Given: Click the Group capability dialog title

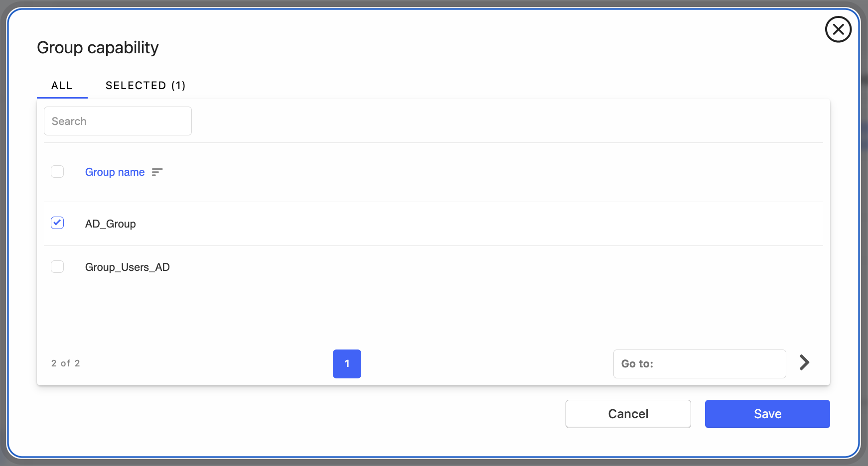Looking at the screenshot, I should (x=98, y=48).
